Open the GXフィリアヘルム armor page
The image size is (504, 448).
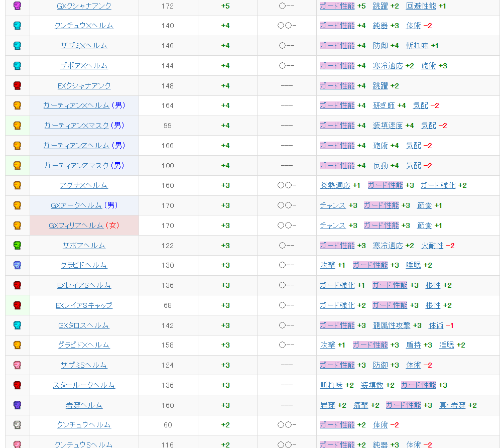pyautogui.click(x=76, y=226)
